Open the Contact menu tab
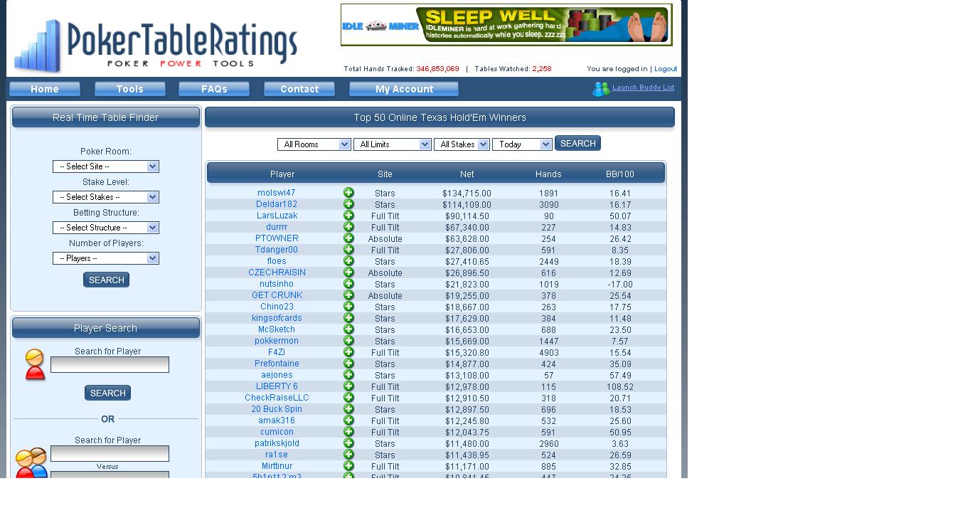This screenshot has height=508, width=980. click(299, 89)
